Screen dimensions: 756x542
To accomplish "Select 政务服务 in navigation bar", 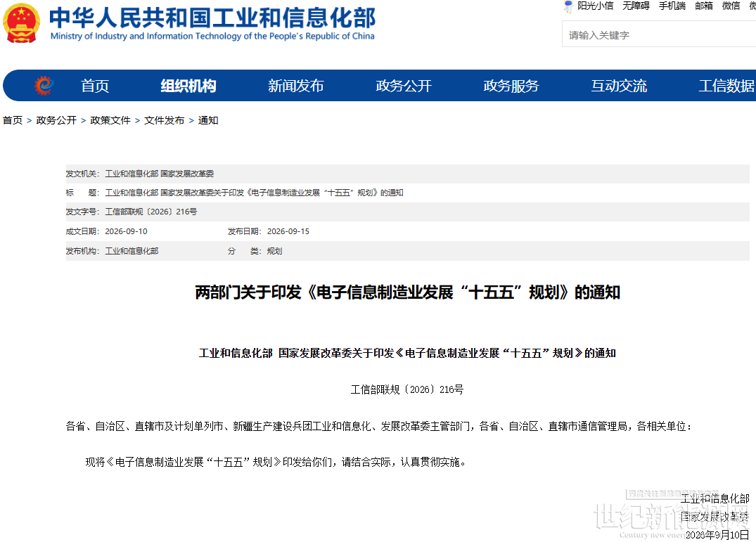I will click(511, 86).
